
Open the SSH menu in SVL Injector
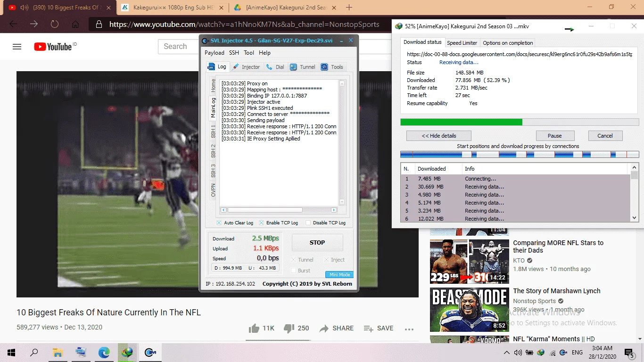234,53
